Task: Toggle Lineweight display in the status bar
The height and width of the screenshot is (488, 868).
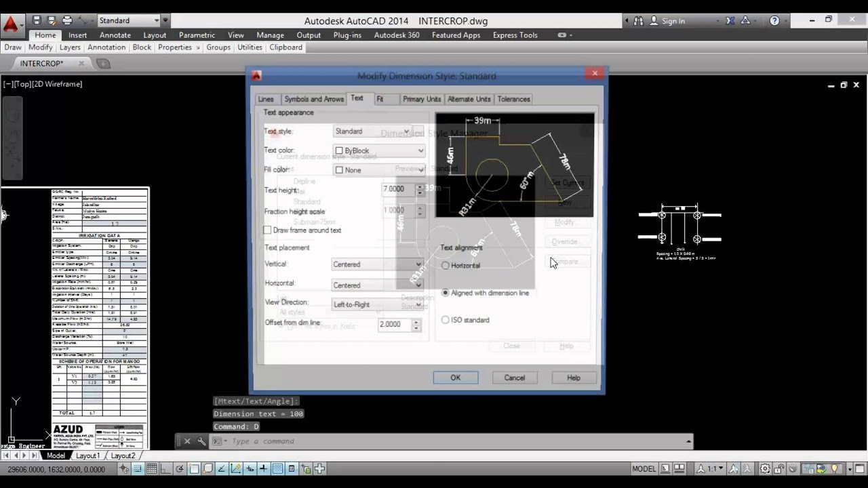Action: pos(263,468)
